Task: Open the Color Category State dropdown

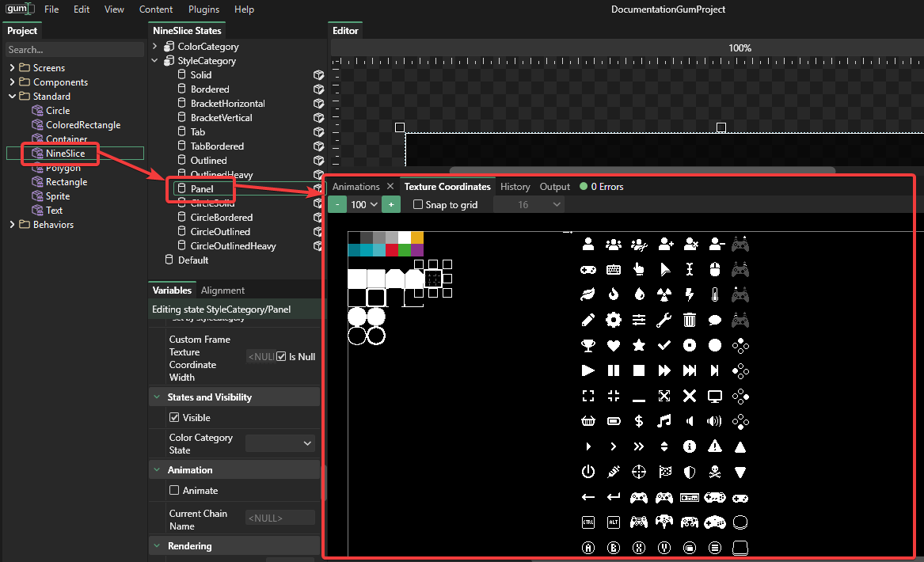Action: point(280,444)
